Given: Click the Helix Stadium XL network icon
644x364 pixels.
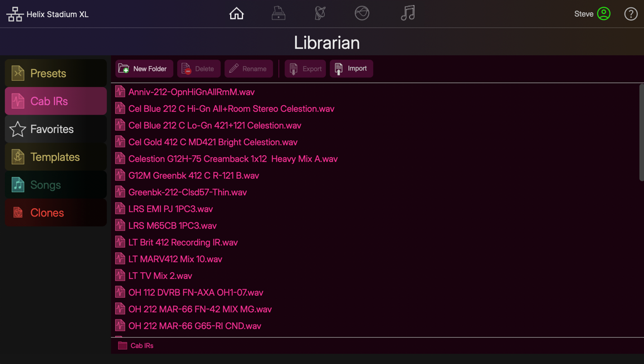Looking at the screenshot, I should click(x=15, y=14).
